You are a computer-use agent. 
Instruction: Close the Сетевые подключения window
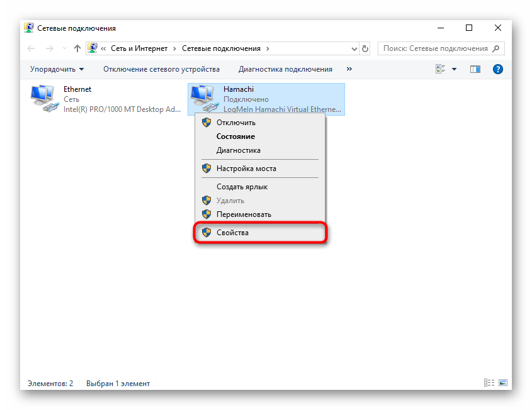[498, 28]
